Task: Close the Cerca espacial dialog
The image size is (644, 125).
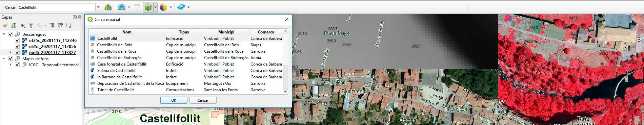Action: click(287, 19)
